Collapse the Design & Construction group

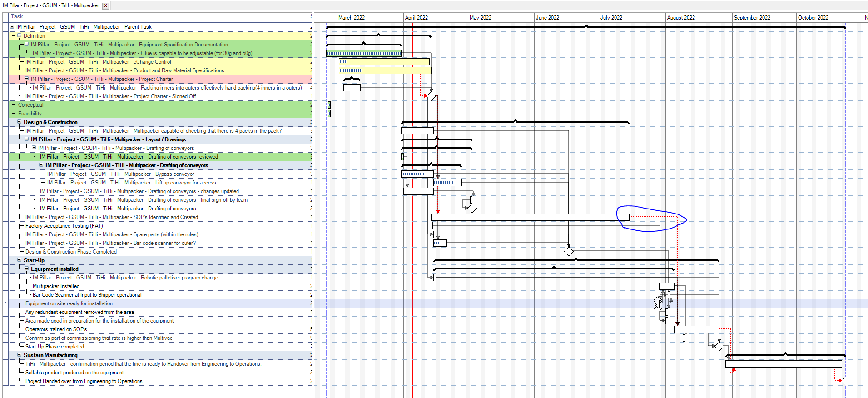[20, 122]
